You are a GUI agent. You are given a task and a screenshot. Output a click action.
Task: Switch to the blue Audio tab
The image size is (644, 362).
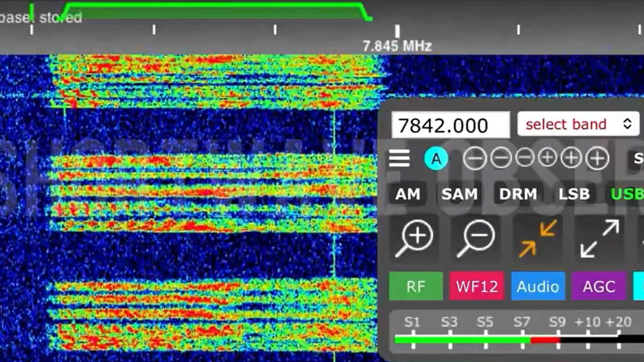coord(538,286)
